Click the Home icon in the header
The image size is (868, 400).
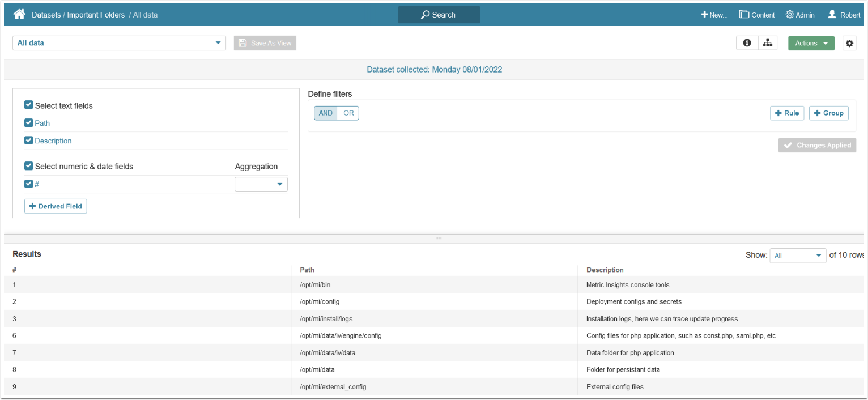19,15
